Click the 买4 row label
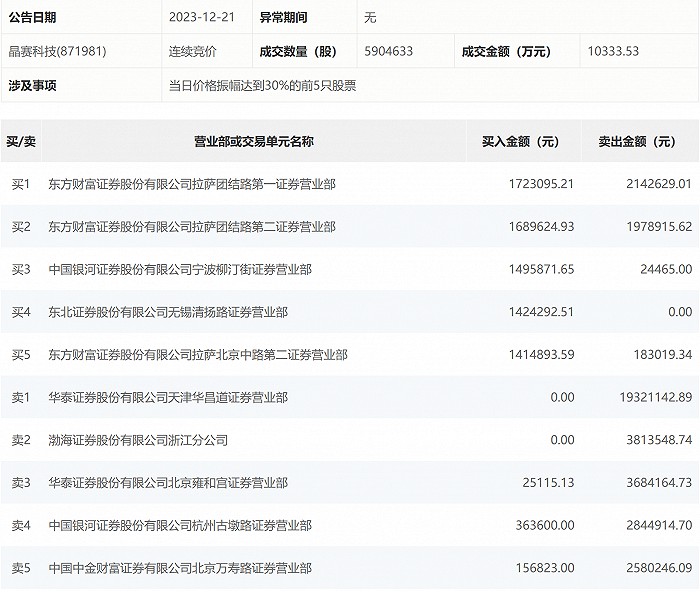Image resolution: width=700 pixels, height=591 pixels. 21,312
